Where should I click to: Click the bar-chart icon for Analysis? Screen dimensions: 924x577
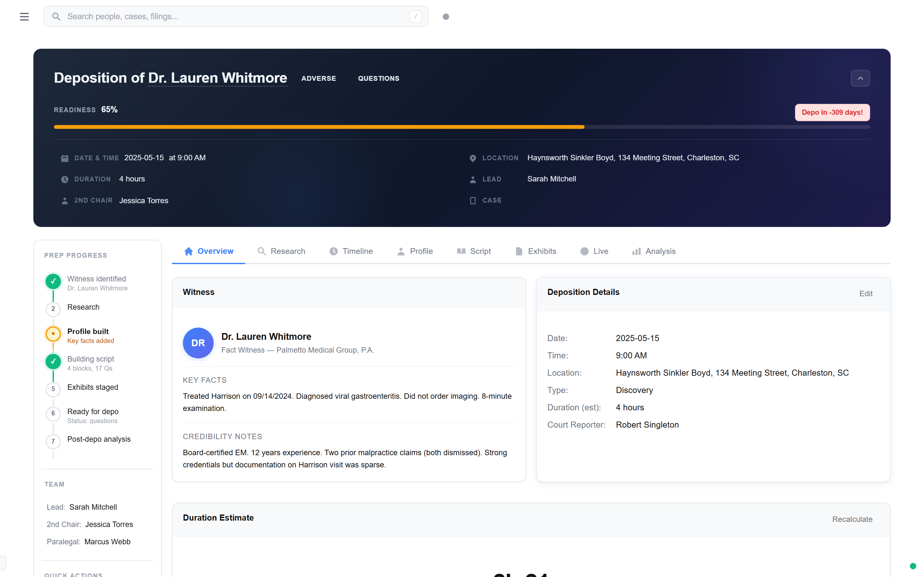pyautogui.click(x=636, y=251)
